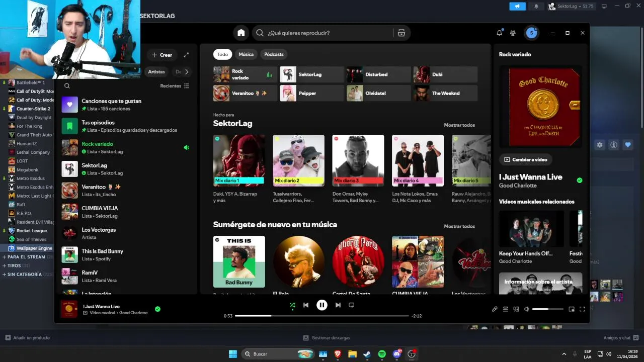Screen dimensions: 644x362
Task: Open the play queue icon
Action: pyautogui.click(x=506, y=309)
